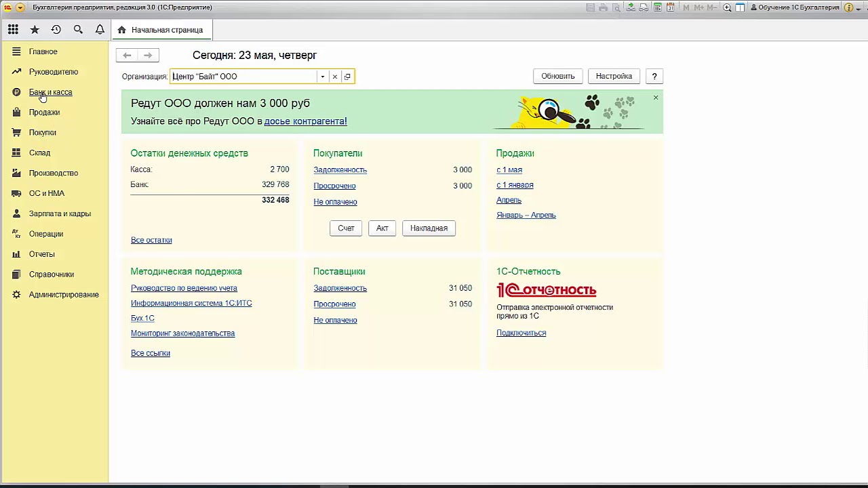
Task: Open the Search magnifier icon
Action: pyautogui.click(x=78, y=30)
